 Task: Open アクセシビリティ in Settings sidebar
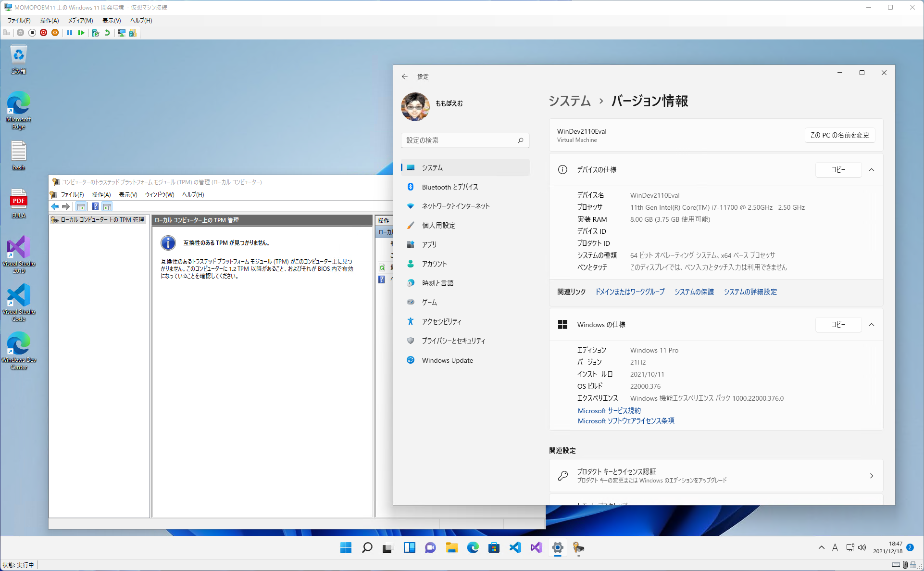coord(465,321)
